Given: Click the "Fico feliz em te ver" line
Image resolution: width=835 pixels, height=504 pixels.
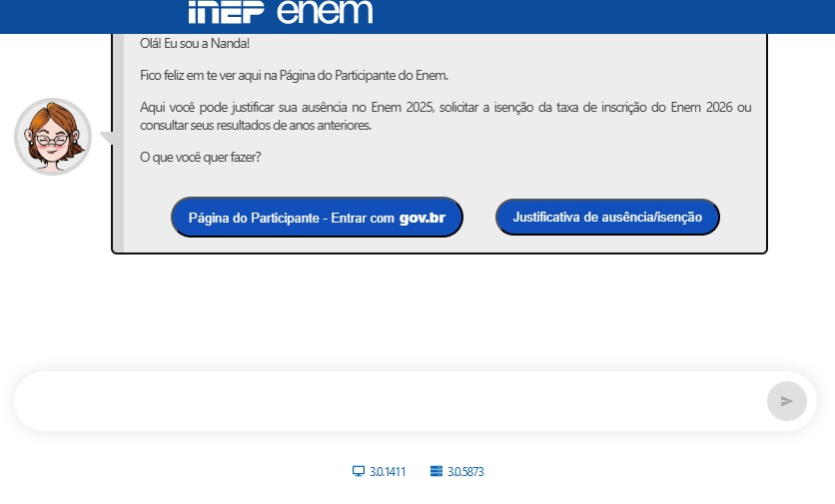Looking at the screenshot, I should (295, 75).
